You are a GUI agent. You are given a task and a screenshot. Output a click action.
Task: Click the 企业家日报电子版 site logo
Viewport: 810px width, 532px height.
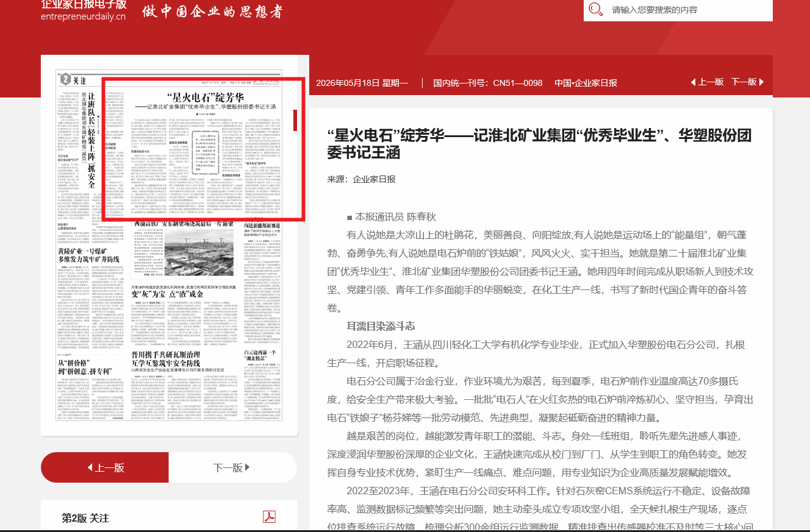click(x=84, y=10)
